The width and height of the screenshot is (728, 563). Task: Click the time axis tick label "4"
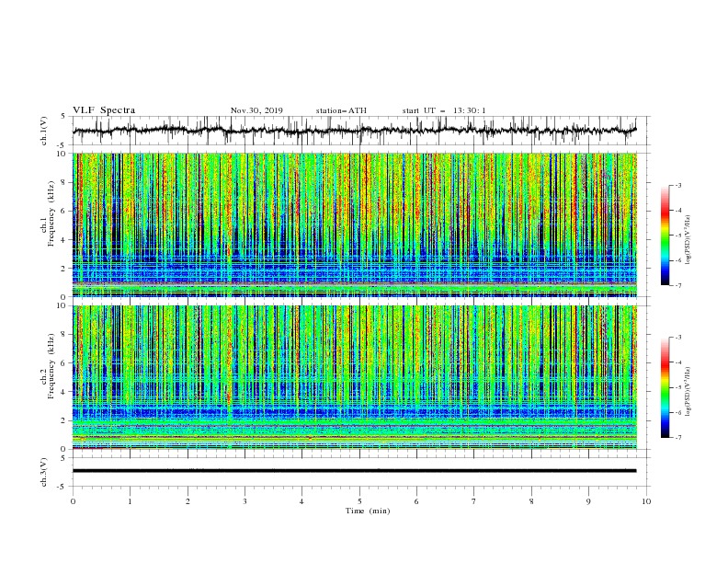(x=301, y=501)
